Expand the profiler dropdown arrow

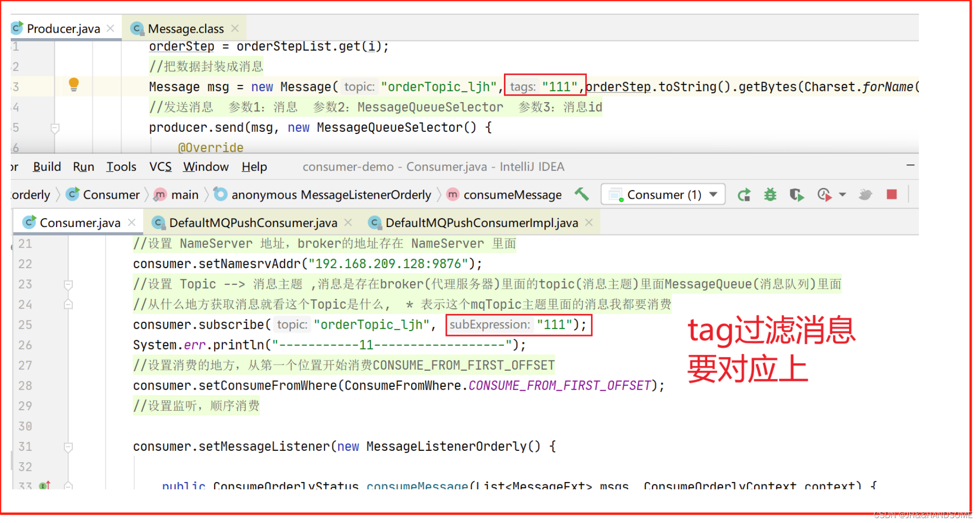(x=842, y=195)
